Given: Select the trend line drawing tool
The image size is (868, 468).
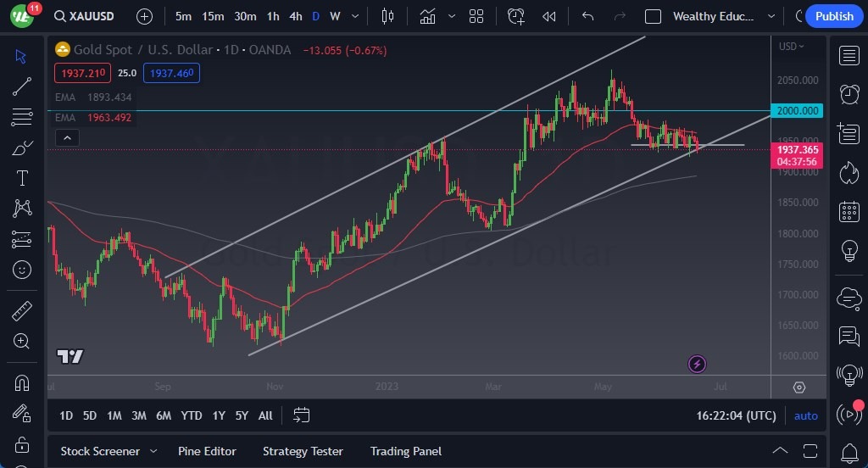Looking at the screenshot, I should coord(22,86).
